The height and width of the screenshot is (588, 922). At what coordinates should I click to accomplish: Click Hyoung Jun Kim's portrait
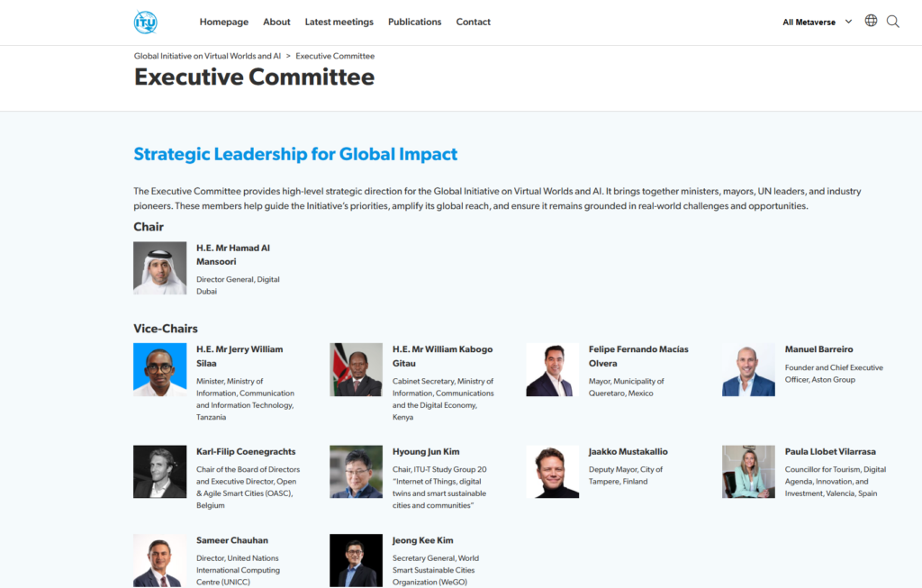(x=357, y=472)
